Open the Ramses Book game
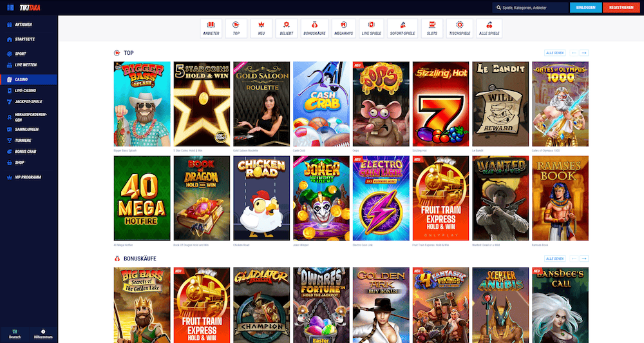Screen dimensions: 644x343 (560, 198)
